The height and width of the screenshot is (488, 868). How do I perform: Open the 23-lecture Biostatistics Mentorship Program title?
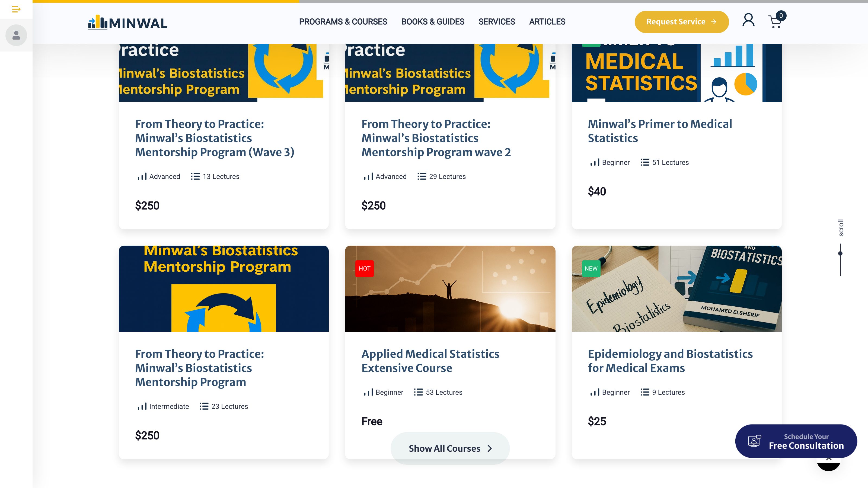coord(199,368)
